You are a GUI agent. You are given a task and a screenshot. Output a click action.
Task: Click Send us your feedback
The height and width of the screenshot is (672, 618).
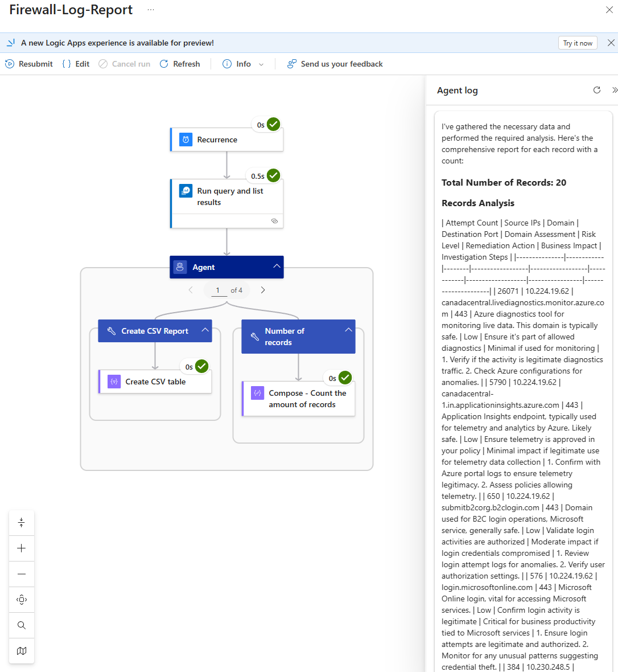[335, 64]
